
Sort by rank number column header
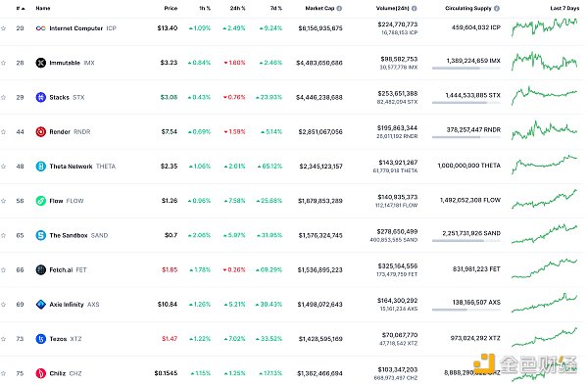(21, 8)
